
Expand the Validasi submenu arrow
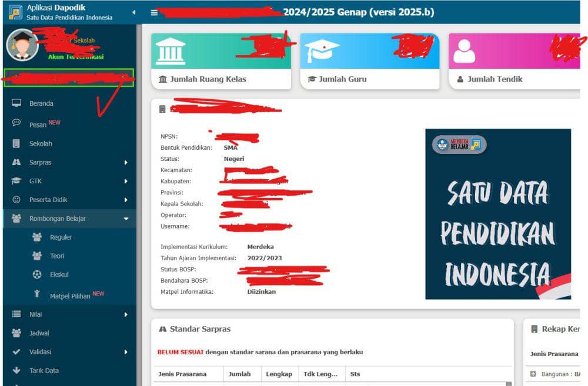coord(126,353)
